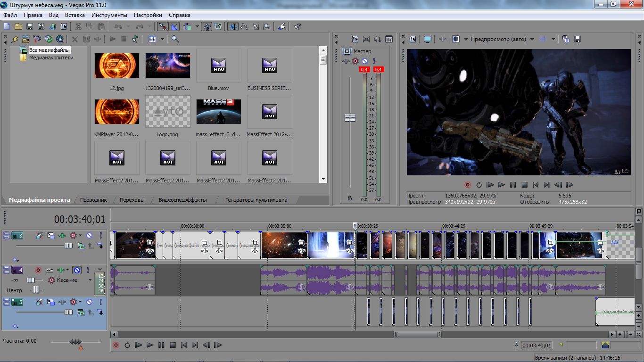The image size is (644, 362).
Task: Click the track 3 composite level slider
Action: click(68, 246)
